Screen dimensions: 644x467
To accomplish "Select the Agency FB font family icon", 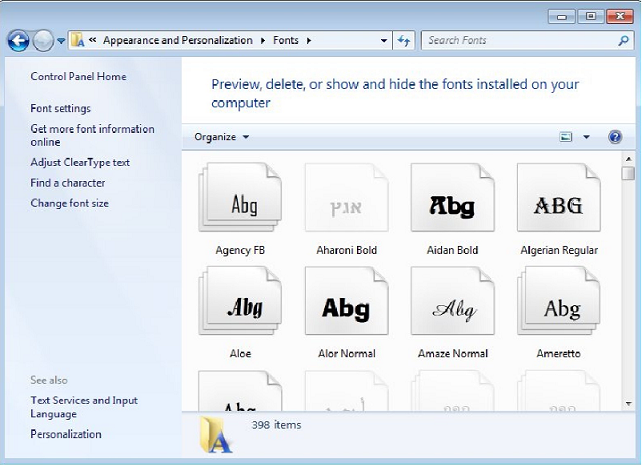I will coord(240,198).
